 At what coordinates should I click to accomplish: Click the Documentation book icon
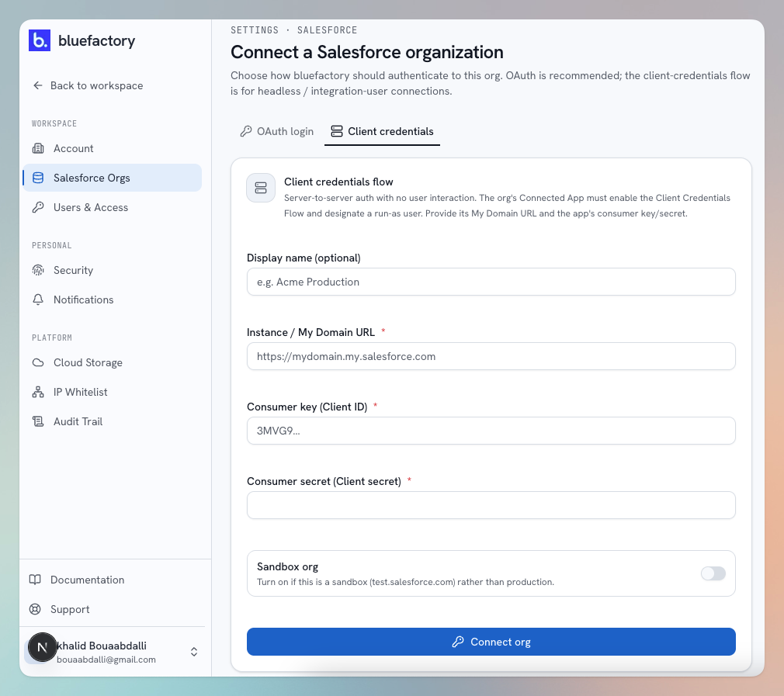pos(35,580)
